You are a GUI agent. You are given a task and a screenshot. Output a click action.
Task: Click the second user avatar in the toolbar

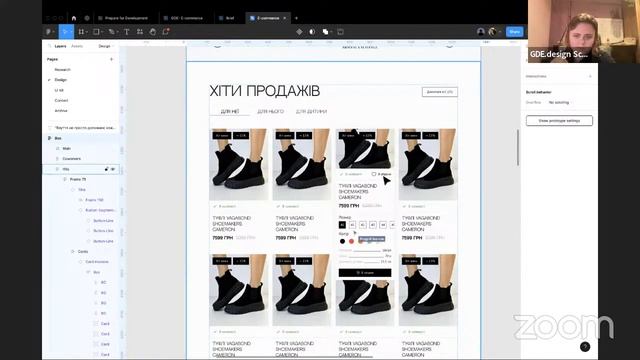click(x=493, y=31)
